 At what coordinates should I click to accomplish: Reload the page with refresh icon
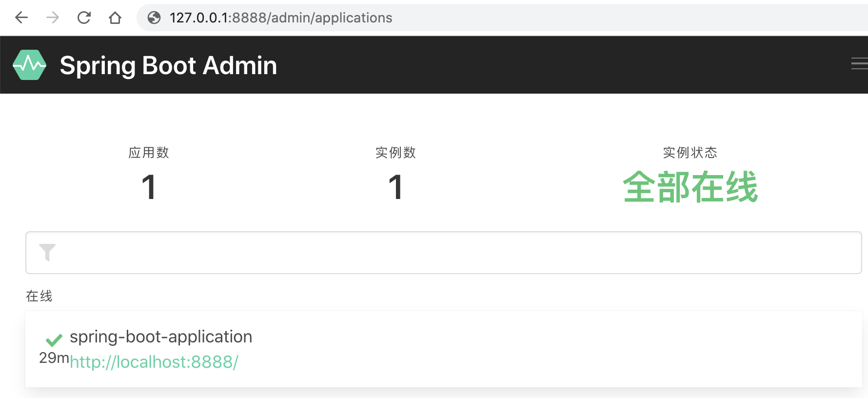coord(84,18)
